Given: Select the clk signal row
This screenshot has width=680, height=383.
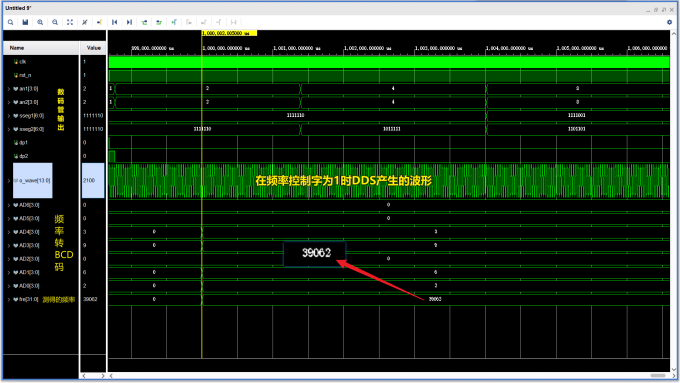Looking at the screenshot, I should (x=41, y=62).
